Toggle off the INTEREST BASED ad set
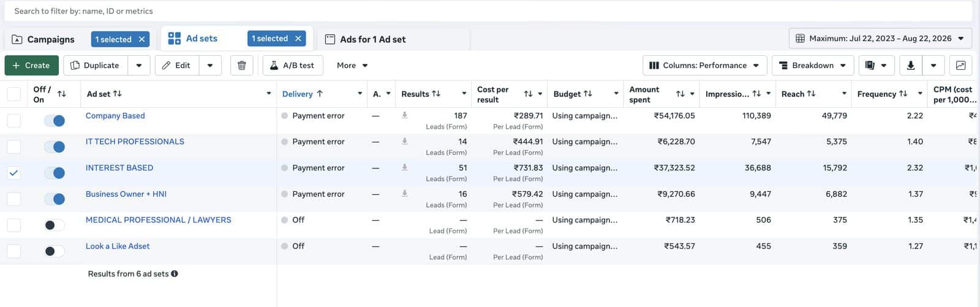Viewport: 980px width, 307px height. click(x=55, y=173)
